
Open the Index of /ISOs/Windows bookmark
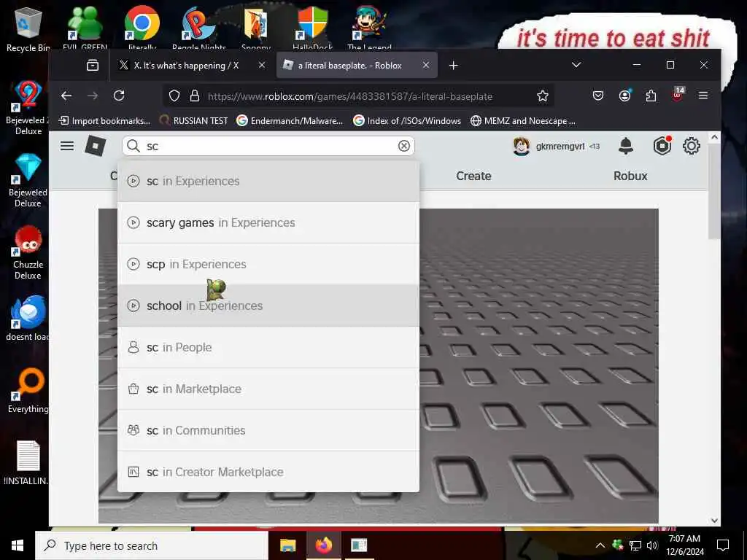click(x=407, y=121)
